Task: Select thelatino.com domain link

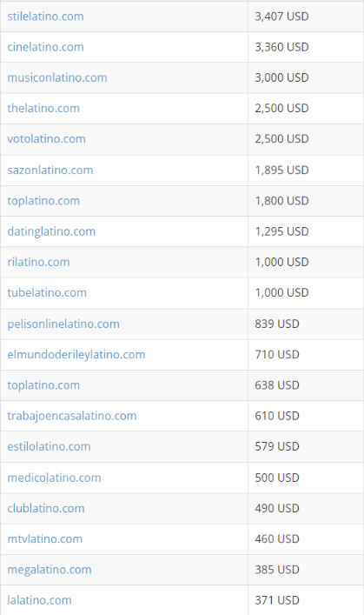Action: point(43,108)
